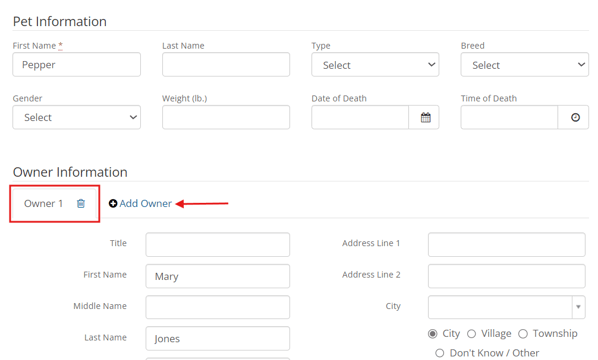Open the pet Type dropdown
The image size is (598, 360).
click(x=375, y=65)
